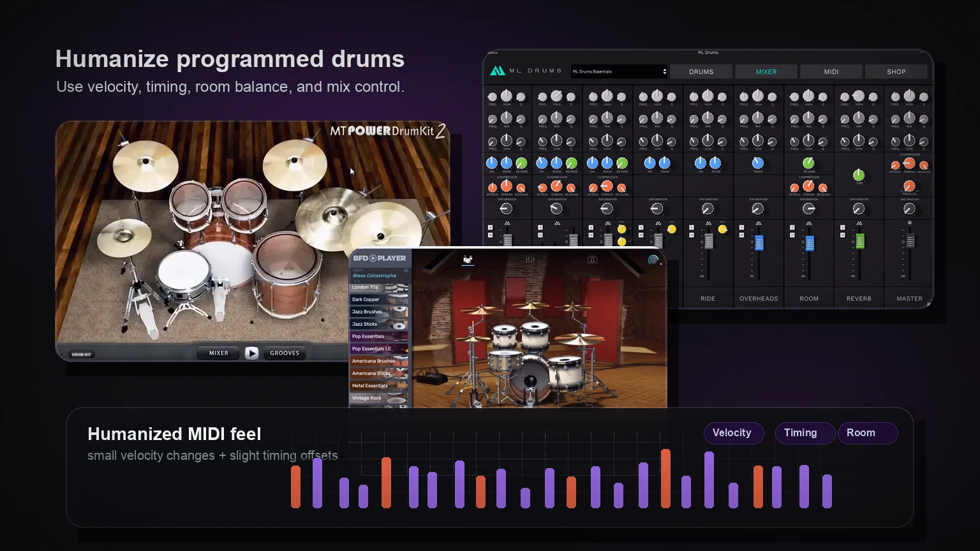Click the DRUM KIT button in MT Power DrumKit
The image size is (980, 551).
click(82, 355)
